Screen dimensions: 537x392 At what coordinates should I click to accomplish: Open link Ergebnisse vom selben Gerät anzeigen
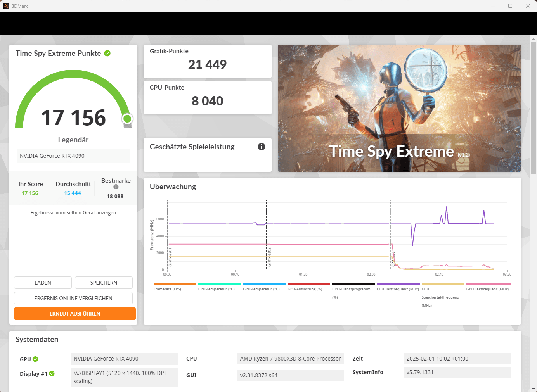click(73, 212)
